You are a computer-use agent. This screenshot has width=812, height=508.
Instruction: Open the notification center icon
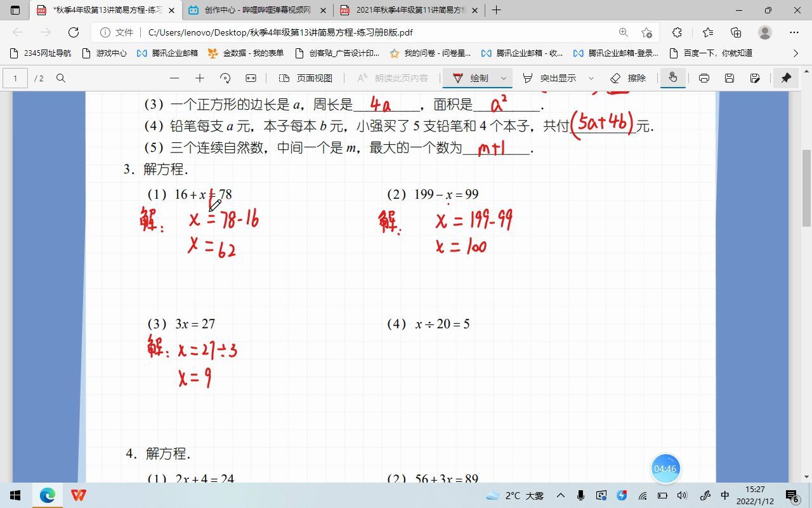tap(792, 495)
